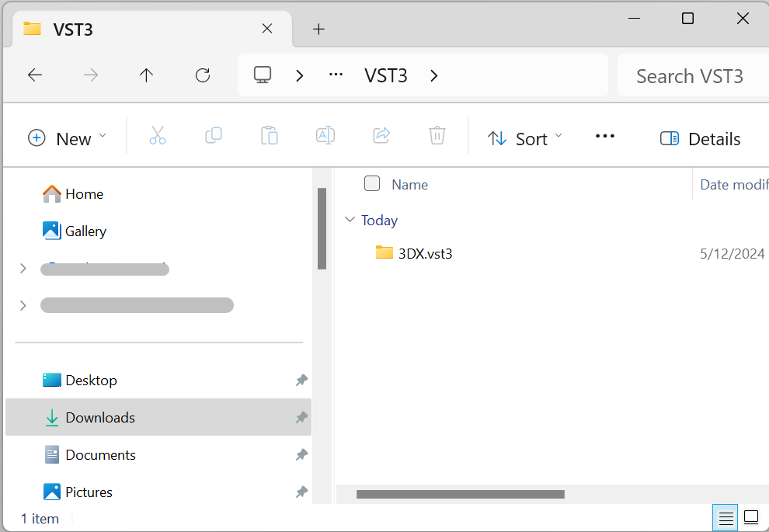
Task: Collapse the Today group
Action: tap(350, 221)
